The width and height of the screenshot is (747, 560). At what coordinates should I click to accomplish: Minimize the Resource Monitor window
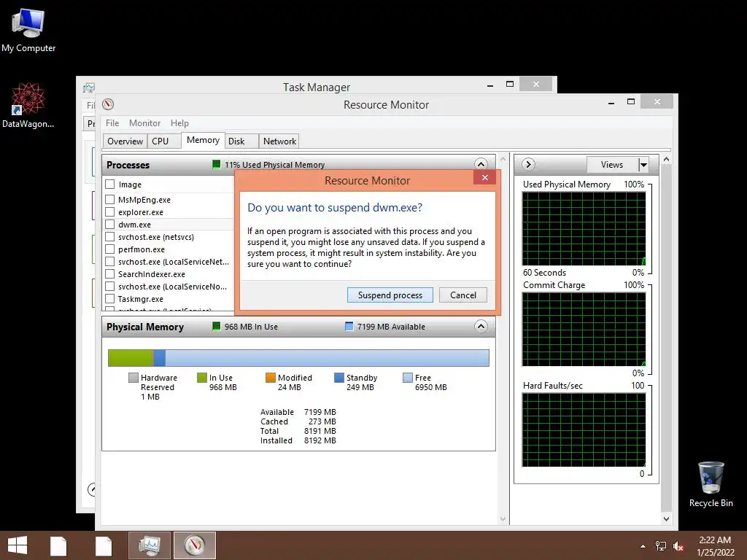[611, 102]
